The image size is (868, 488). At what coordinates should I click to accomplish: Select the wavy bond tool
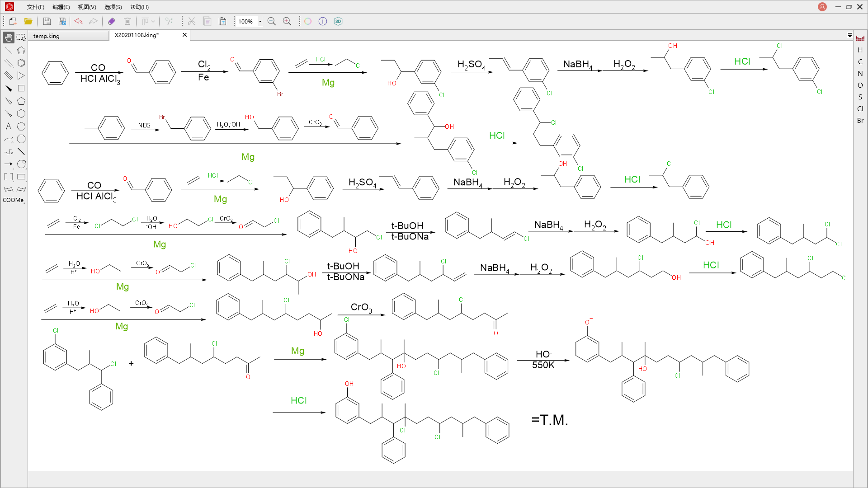(x=9, y=151)
